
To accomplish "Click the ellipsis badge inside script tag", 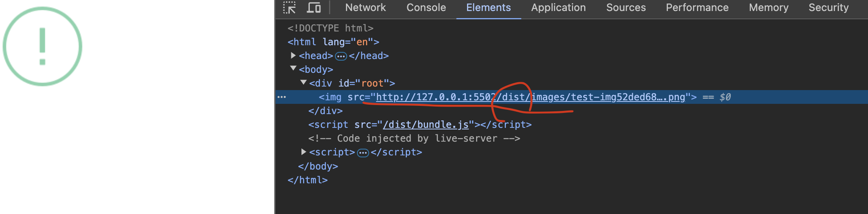I will [363, 153].
